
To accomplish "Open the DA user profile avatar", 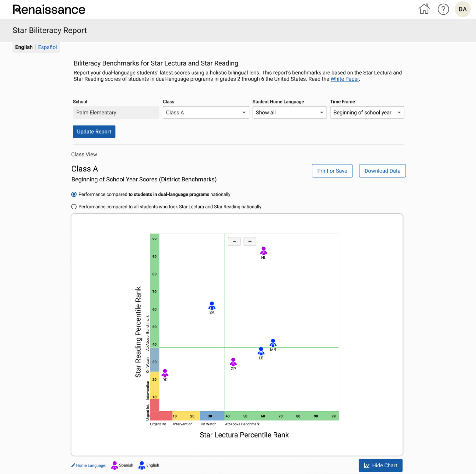I will pos(462,9).
